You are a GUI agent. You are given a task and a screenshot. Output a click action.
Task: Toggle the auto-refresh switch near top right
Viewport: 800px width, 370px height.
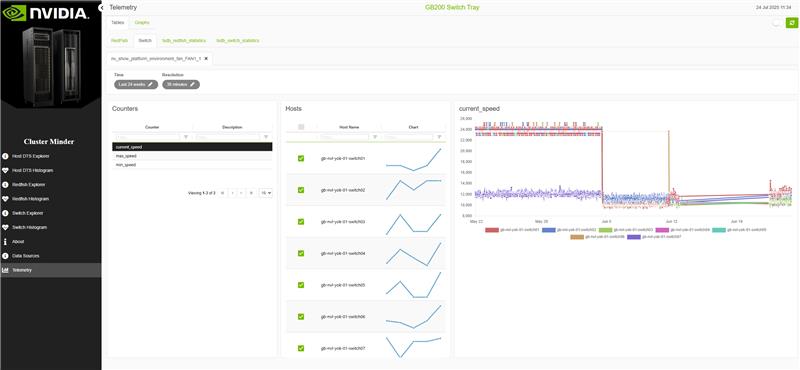click(778, 22)
